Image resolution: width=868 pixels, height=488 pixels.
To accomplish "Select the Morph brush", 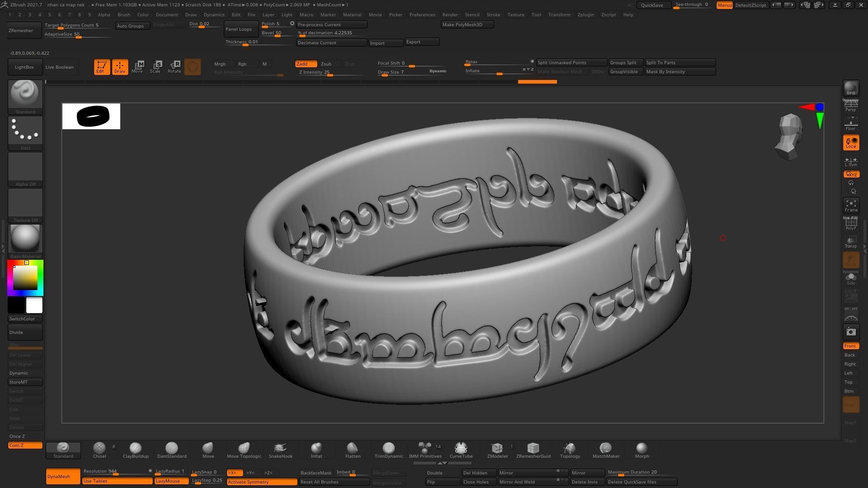I will (642, 450).
